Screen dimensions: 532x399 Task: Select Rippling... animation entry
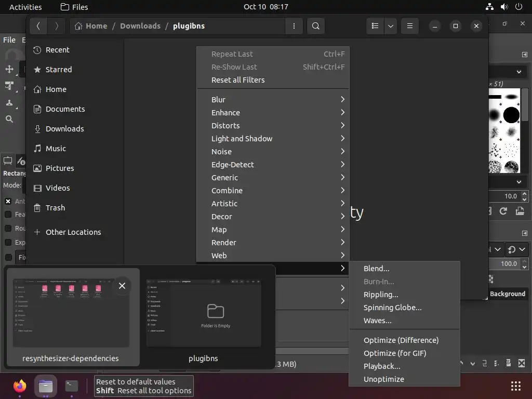(404, 295)
